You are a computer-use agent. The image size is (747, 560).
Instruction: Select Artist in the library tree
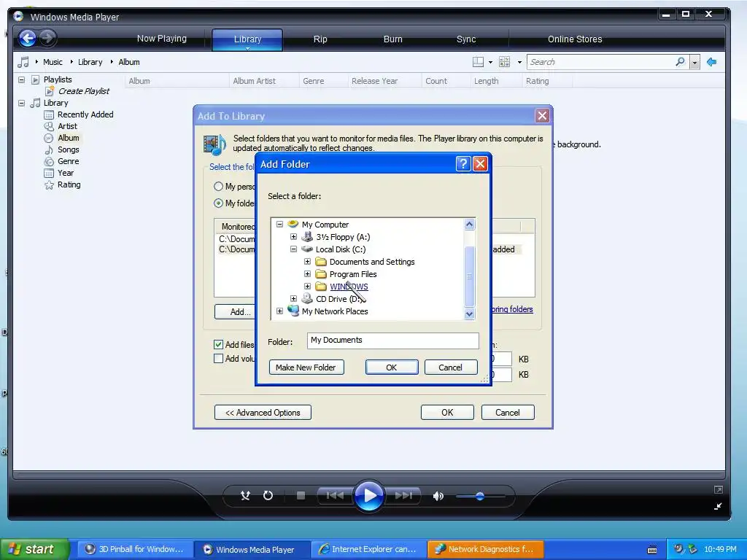point(67,126)
